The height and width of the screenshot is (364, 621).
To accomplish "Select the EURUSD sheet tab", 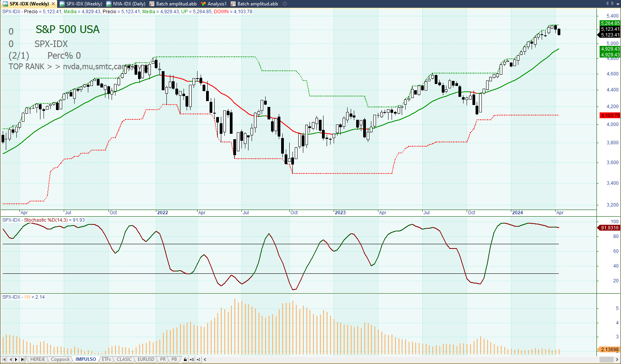I will 146,360.
